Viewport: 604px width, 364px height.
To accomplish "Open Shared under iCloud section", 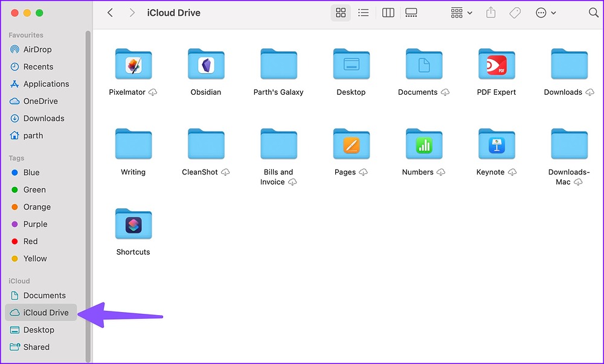I will point(36,347).
